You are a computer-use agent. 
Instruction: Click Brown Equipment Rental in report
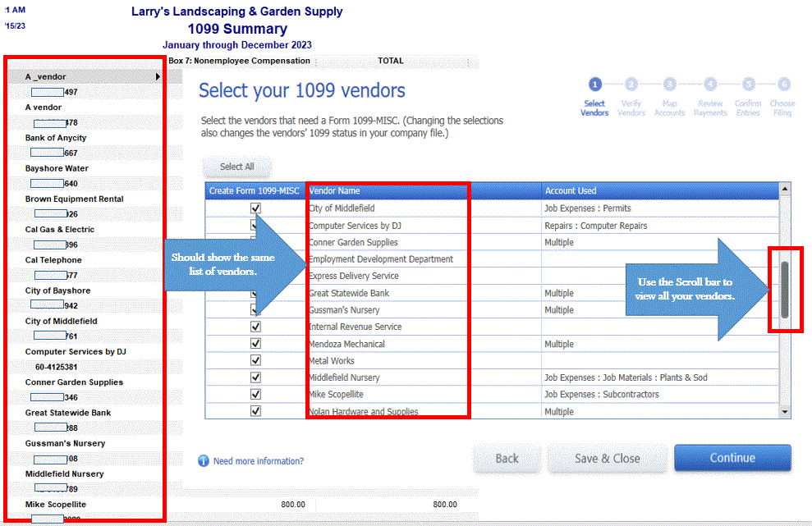[74, 199]
